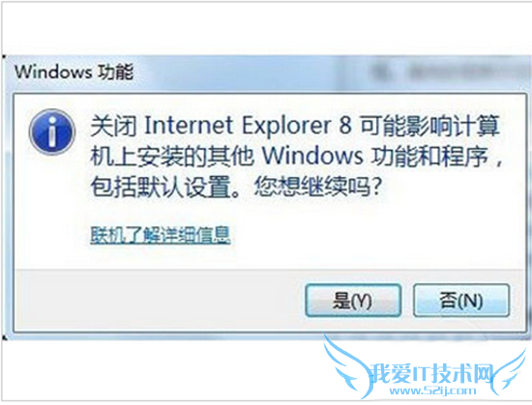Click the Internet Explorer 8 text in the message

[x=248, y=125]
